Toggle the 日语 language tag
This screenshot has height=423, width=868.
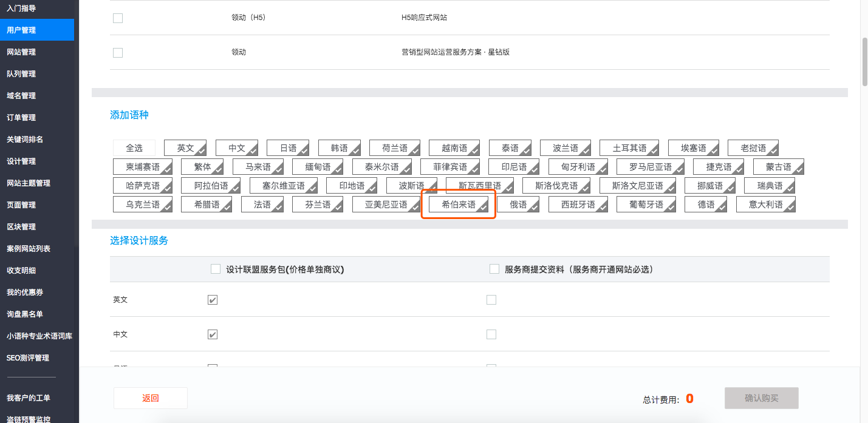[288, 148]
